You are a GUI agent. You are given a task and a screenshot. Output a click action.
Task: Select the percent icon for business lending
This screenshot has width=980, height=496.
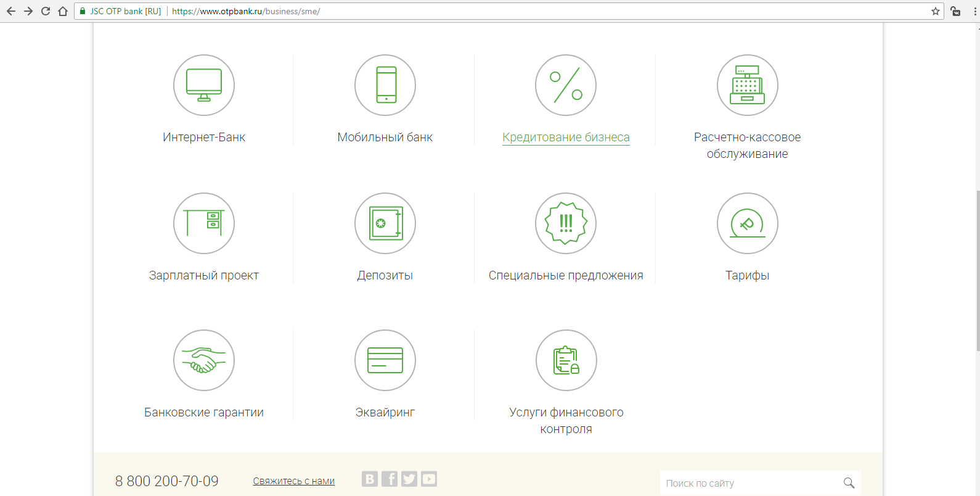coord(566,85)
